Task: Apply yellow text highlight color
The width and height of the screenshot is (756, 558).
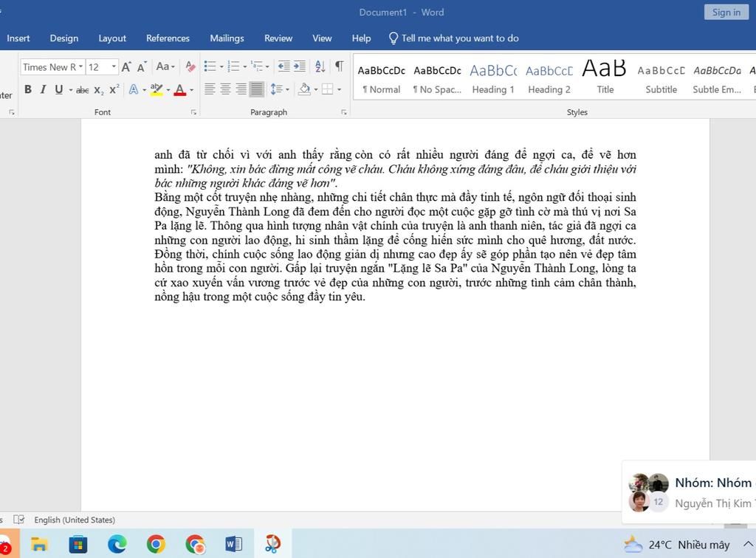Action: tap(157, 89)
